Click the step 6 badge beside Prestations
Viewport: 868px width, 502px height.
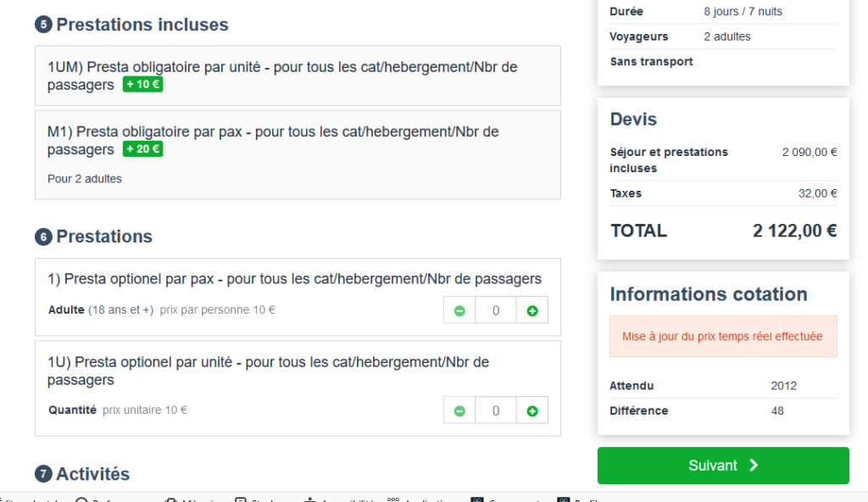(x=43, y=237)
